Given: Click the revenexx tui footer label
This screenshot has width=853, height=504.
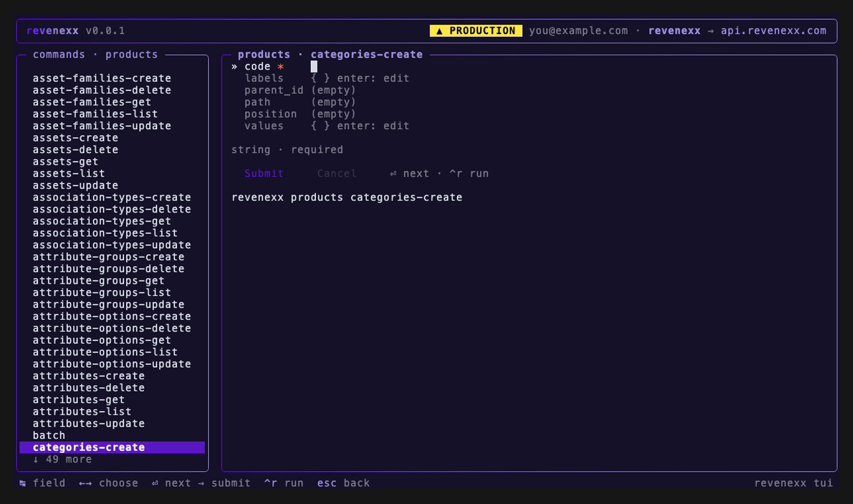Looking at the screenshot, I should 794,483.
